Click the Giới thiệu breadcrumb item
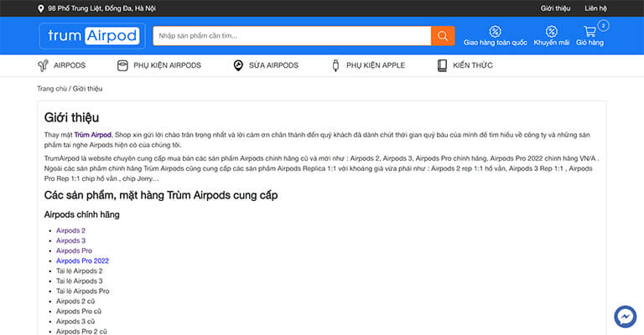The width and height of the screenshot is (644, 335). (88, 89)
